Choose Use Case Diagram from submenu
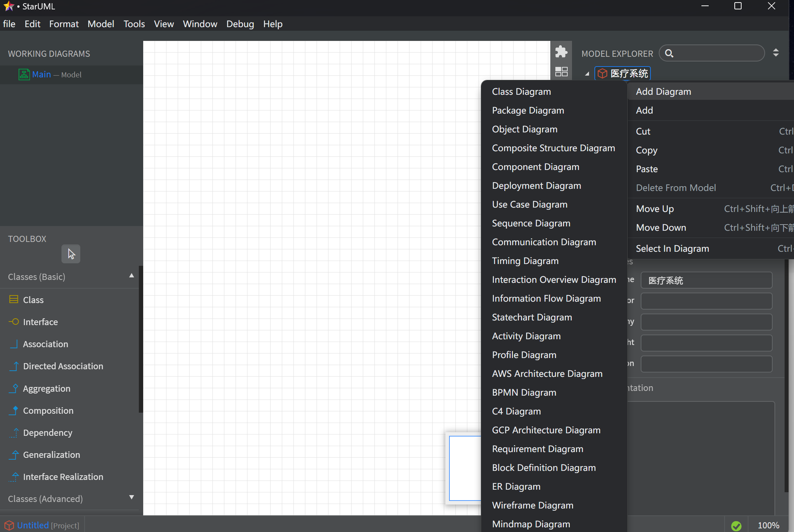 (529, 204)
